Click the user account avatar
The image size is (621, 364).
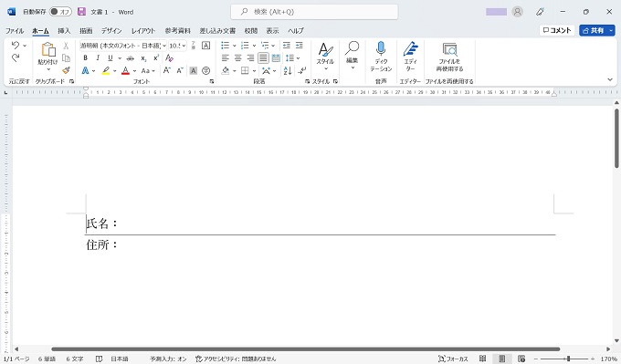point(517,12)
